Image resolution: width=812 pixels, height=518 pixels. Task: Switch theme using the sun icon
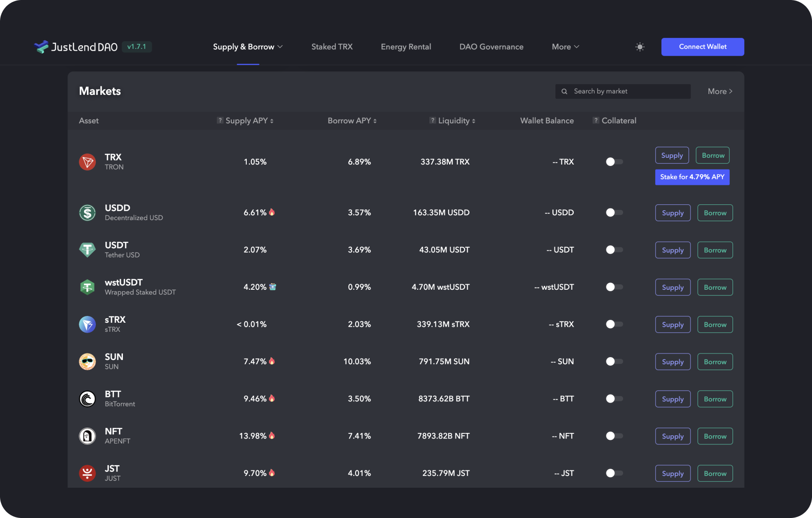point(640,47)
